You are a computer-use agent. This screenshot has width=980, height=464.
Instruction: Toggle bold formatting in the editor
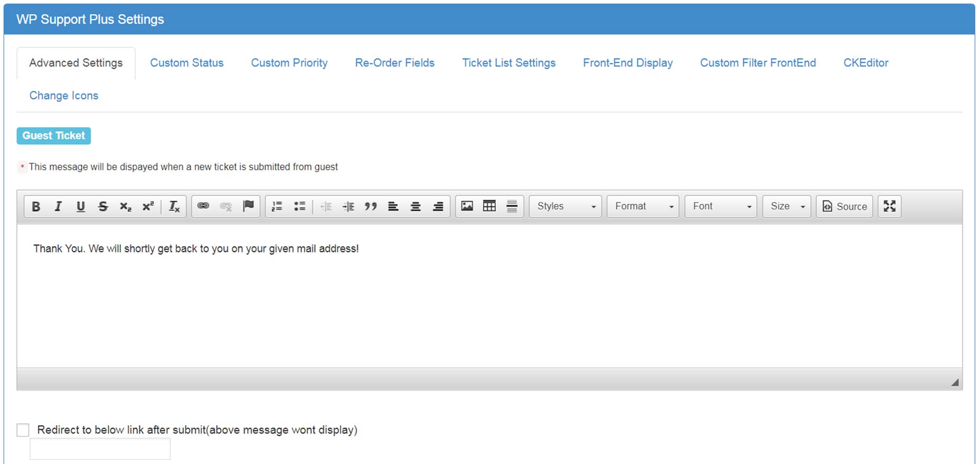[x=36, y=207]
